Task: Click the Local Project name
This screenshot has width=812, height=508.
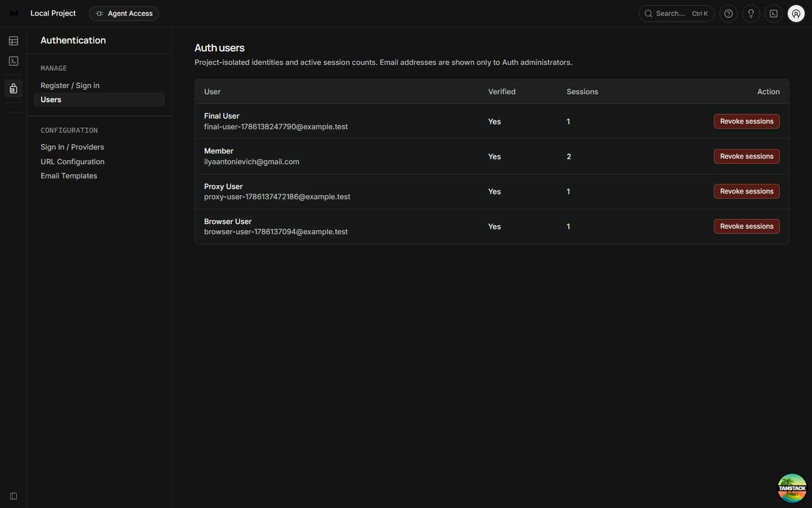Action: tap(53, 13)
